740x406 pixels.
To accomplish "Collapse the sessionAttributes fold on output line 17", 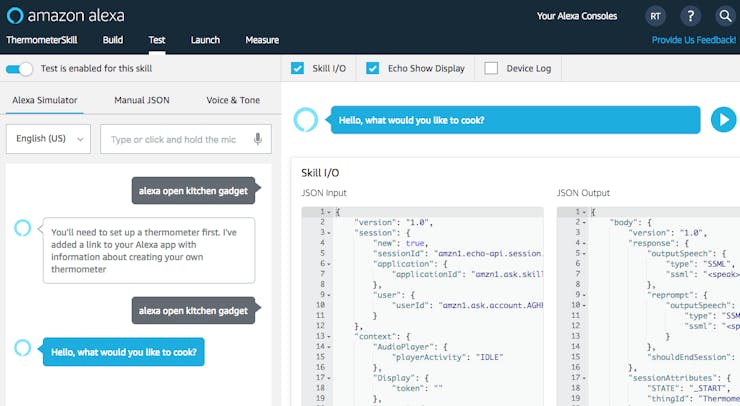I will pos(584,378).
